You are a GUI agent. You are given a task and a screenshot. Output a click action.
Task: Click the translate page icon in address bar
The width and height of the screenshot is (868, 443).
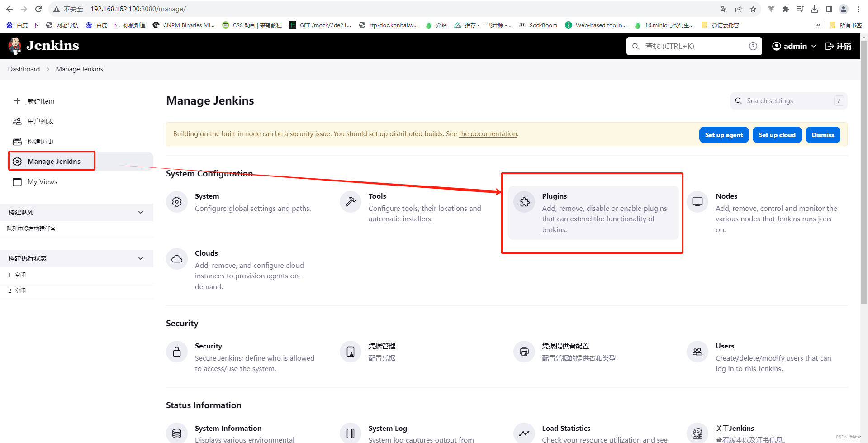(x=724, y=9)
